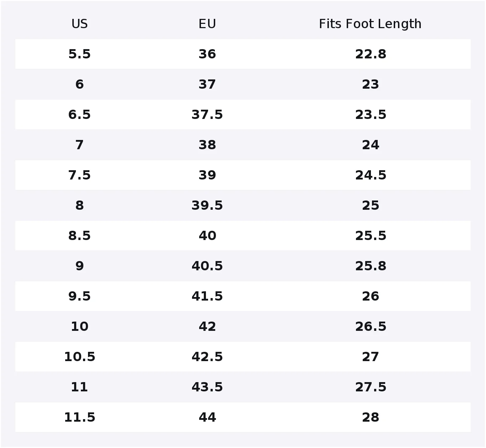Select US size 7 cell
This screenshot has width=486, height=448.
coord(79,145)
